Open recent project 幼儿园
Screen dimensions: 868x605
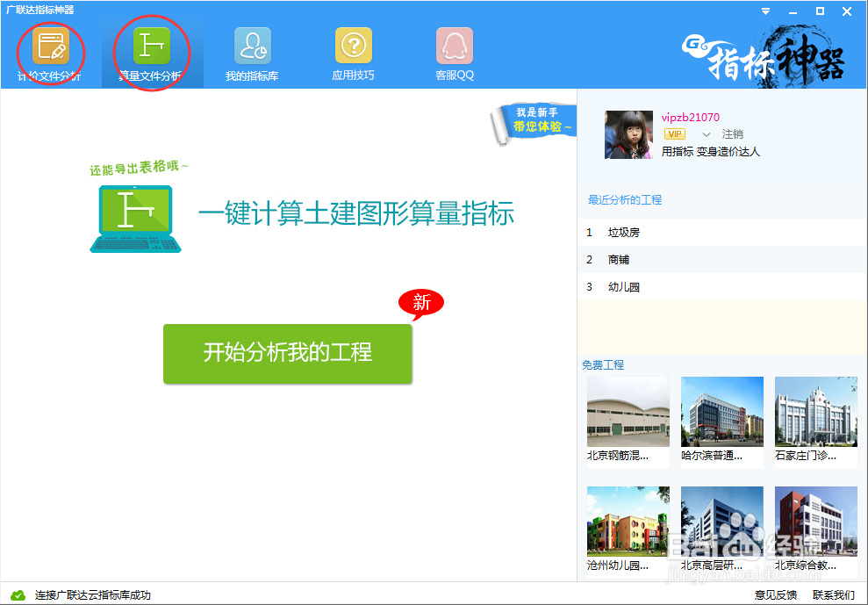tap(721, 287)
